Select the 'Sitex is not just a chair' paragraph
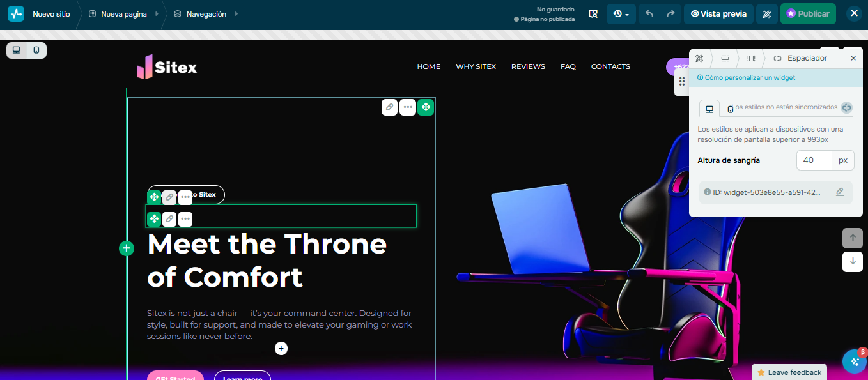Viewport: 868px width, 380px height. coord(280,324)
